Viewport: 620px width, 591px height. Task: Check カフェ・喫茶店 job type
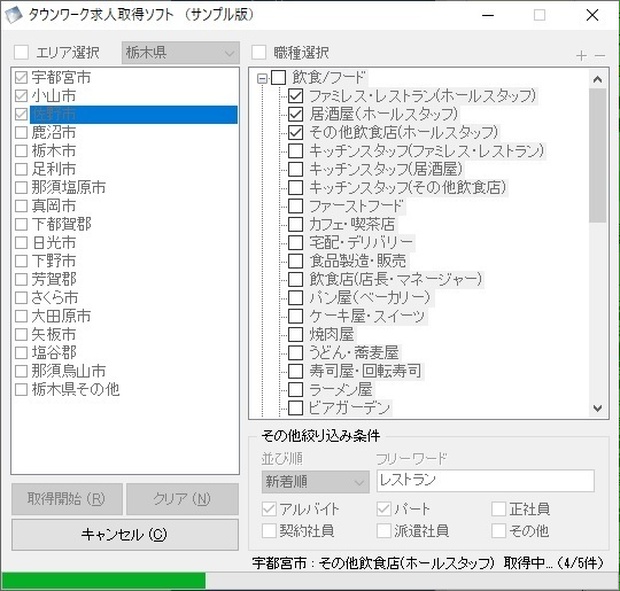(296, 224)
